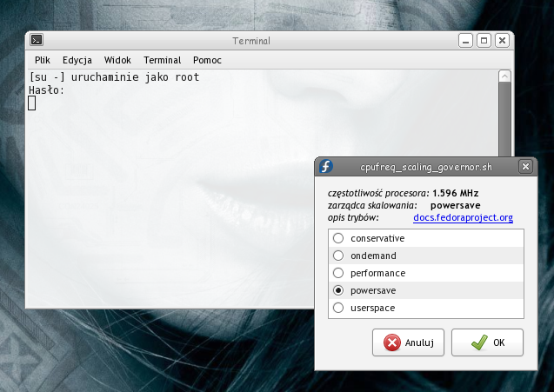Minimize the Terminal window
This screenshot has height=392, width=554.
pyautogui.click(x=465, y=41)
